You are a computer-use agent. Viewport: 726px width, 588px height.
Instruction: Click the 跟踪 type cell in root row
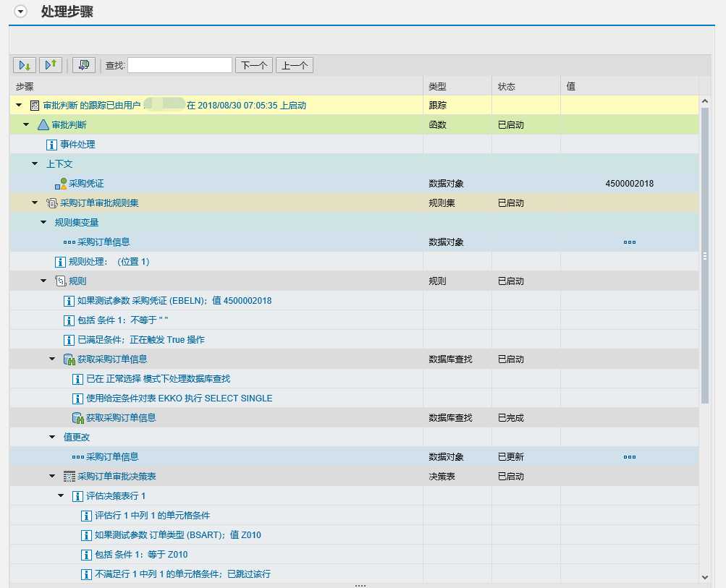(x=437, y=105)
